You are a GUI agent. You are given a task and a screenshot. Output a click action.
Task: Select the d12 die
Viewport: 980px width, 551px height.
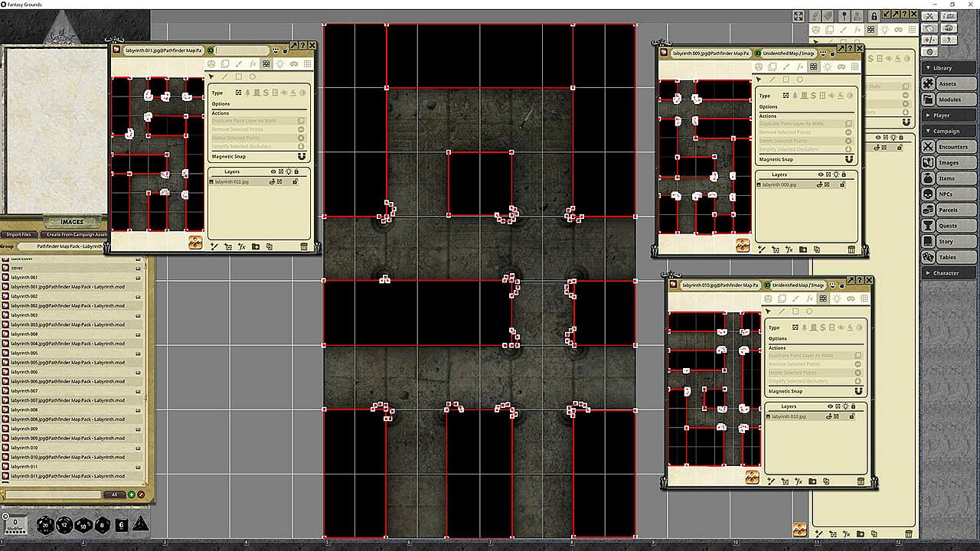(x=64, y=525)
